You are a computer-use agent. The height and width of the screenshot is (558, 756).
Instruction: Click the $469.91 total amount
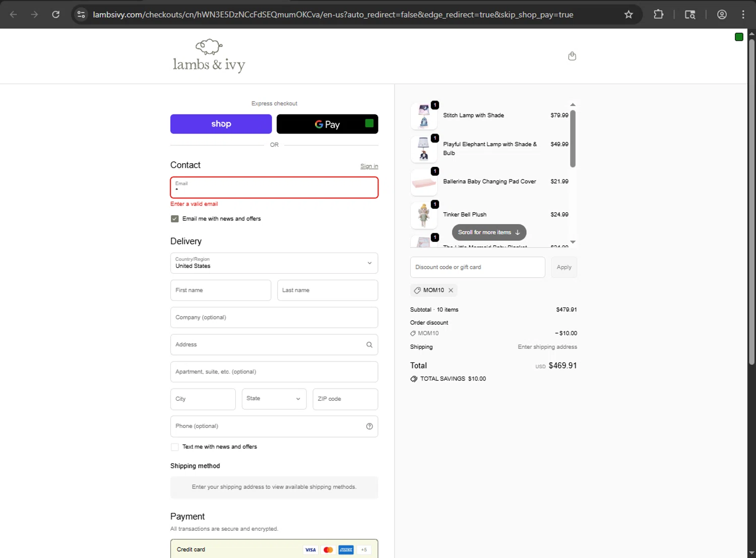pos(562,366)
